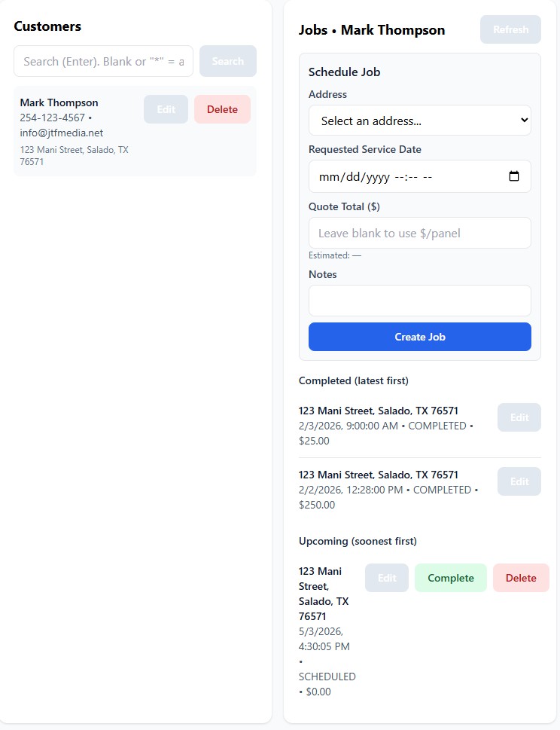Screen dimensions: 560x730
Task: Select the 5/3/2026 scheduled job entry
Action: (327, 631)
